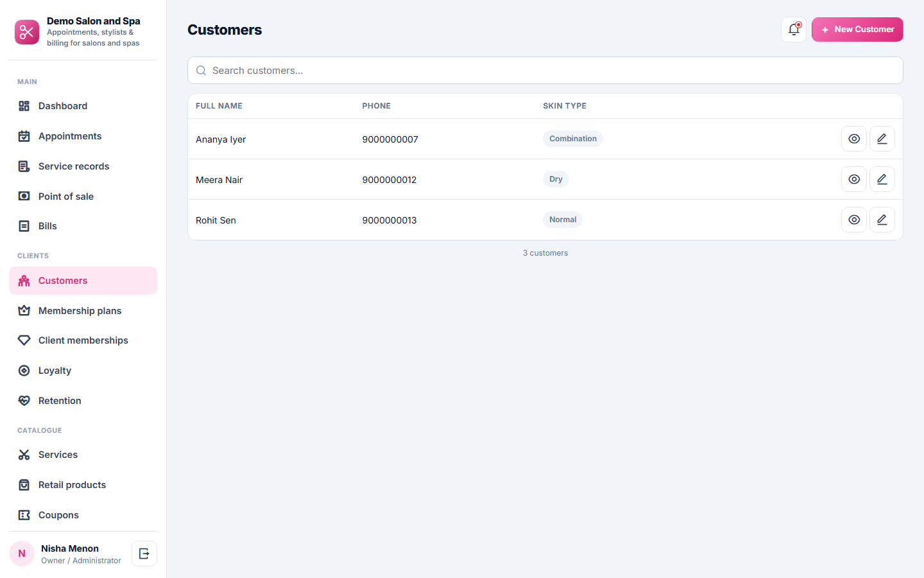Click the name Meera Nair
The width and height of the screenshot is (924, 578).
point(219,180)
